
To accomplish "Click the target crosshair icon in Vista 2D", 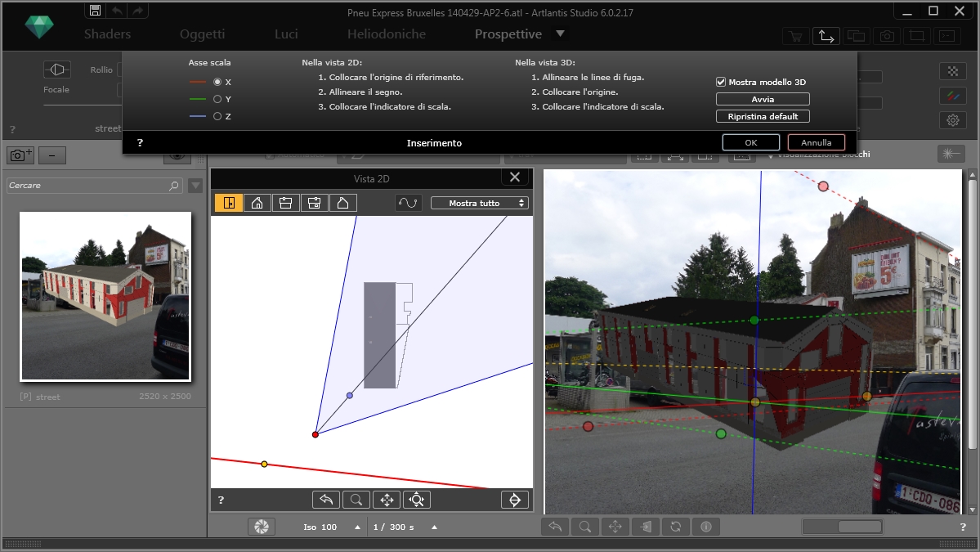I will (515, 500).
